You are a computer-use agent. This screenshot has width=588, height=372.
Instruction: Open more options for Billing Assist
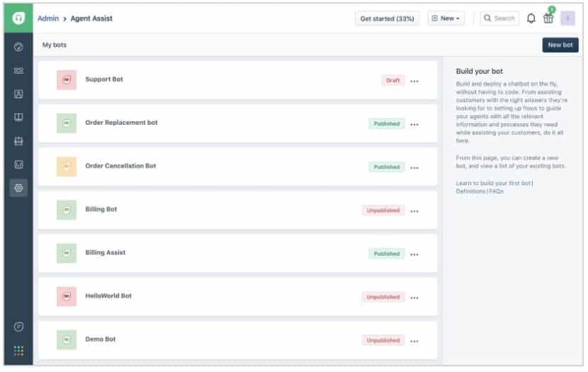(x=414, y=254)
